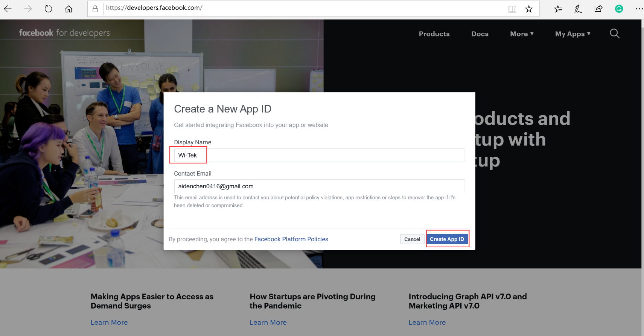Learn More about Startups Pivoting article
The width and height of the screenshot is (644, 336).
click(x=268, y=322)
